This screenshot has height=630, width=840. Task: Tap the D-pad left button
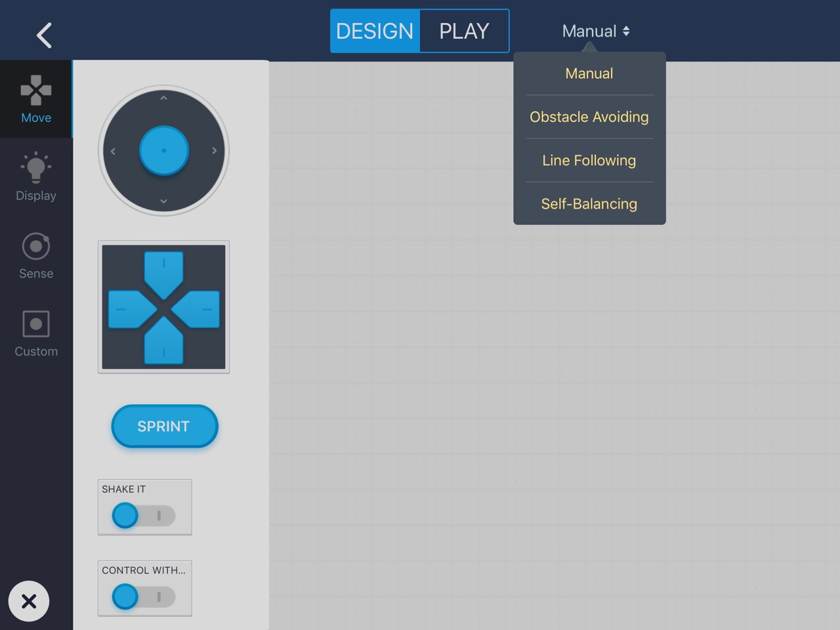click(131, 309)
